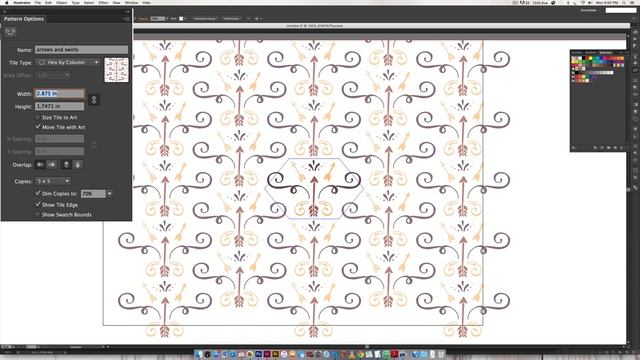The image size is (640, 360).
Task: Click the Preferences button in control bar
Action: pos(231,18)
